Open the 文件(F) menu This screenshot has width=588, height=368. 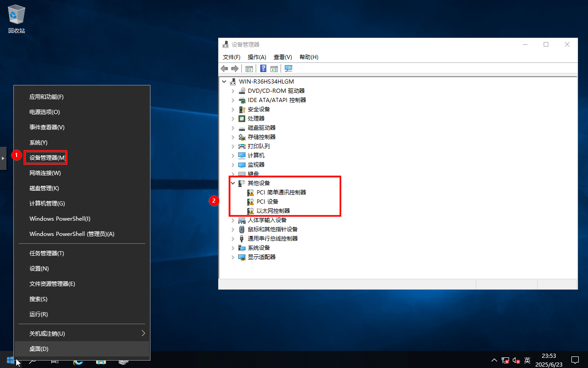(232, 57)
